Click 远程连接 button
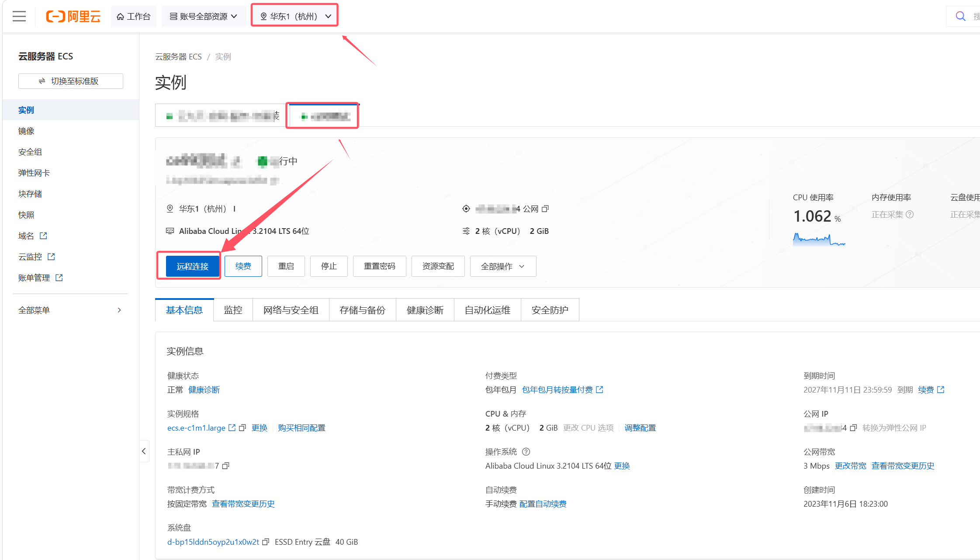The image size is (980, 560). click(x=192, y=266)
